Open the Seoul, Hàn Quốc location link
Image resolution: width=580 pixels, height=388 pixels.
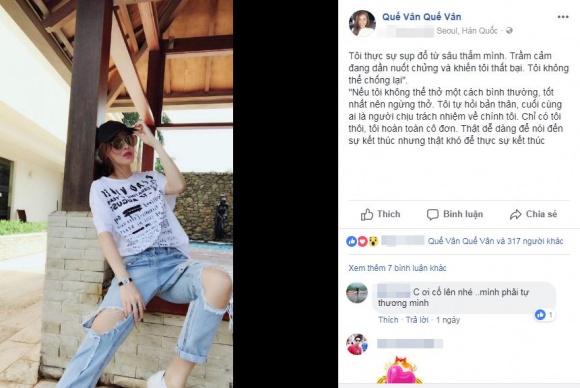coord(467,31)
